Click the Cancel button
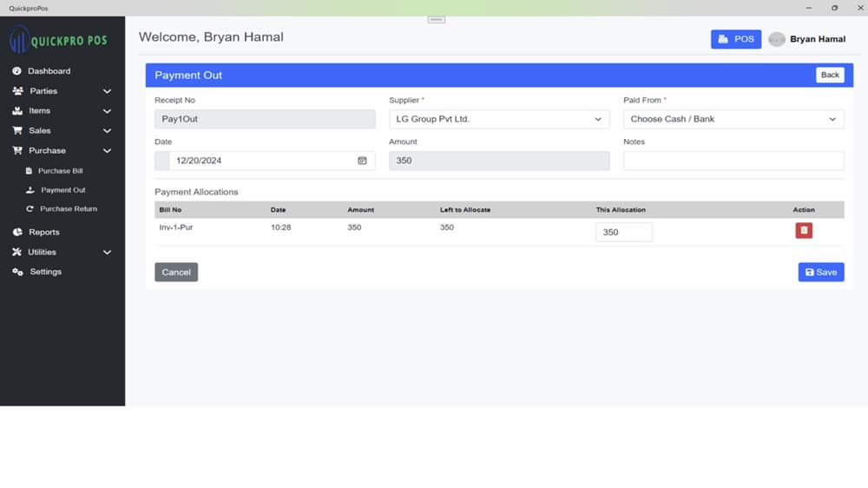 176,272
